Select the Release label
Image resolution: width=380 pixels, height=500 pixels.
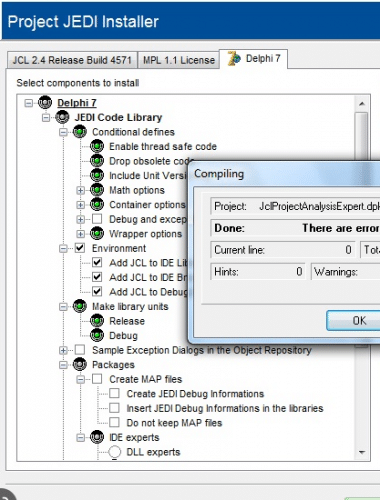(127, 321)
